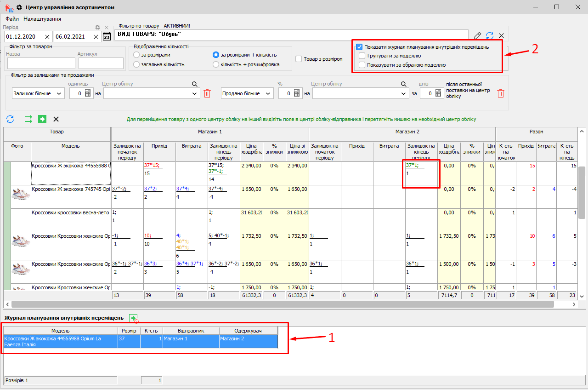The image size is (588, 390).
Task: Click the Назва product name input field
Action: (41, 63)
